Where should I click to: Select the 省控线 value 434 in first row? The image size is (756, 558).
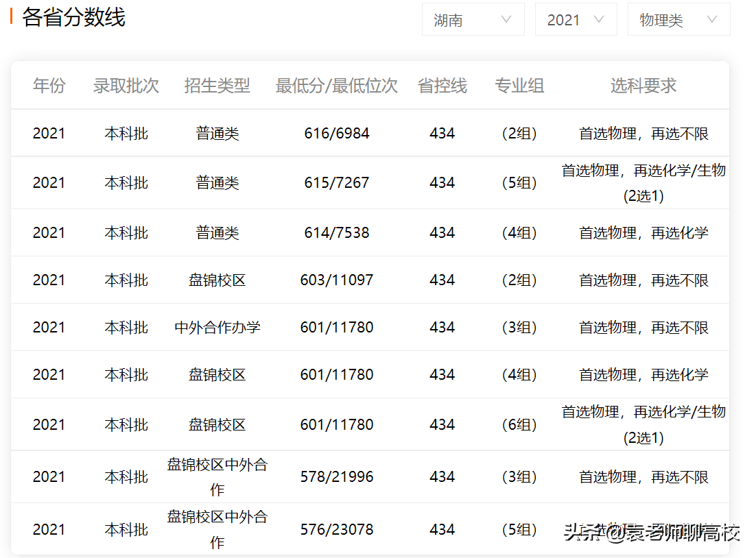pyautogui.click(x=442, y=133)
